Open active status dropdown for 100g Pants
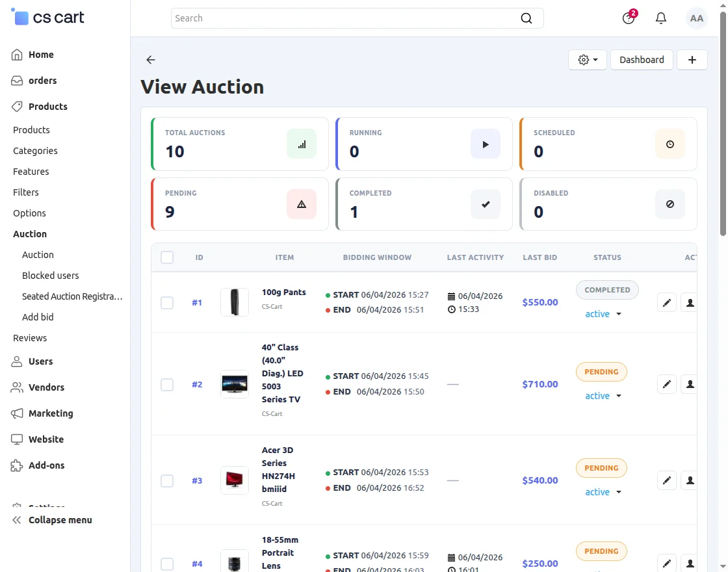Image resolution: width=728 pixels, height=572 pixels. point(603,314)
